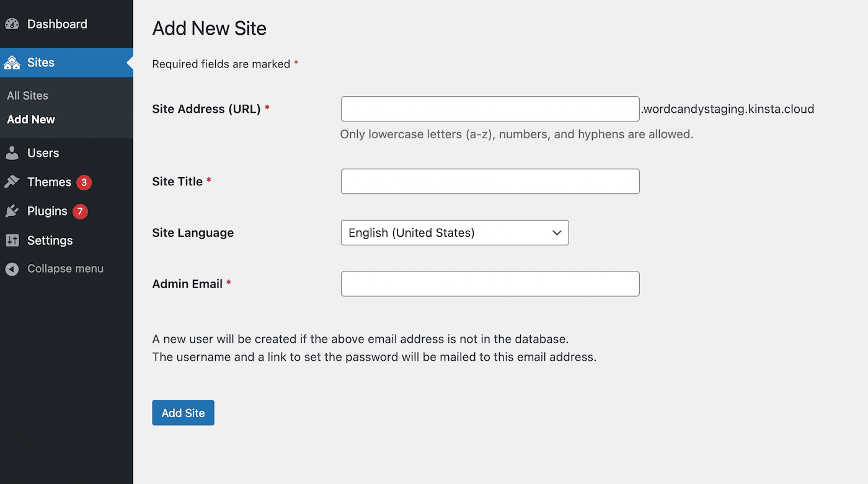
Task: Click the Users person icon
Action: pyautogui.click(x=12, y=153)
